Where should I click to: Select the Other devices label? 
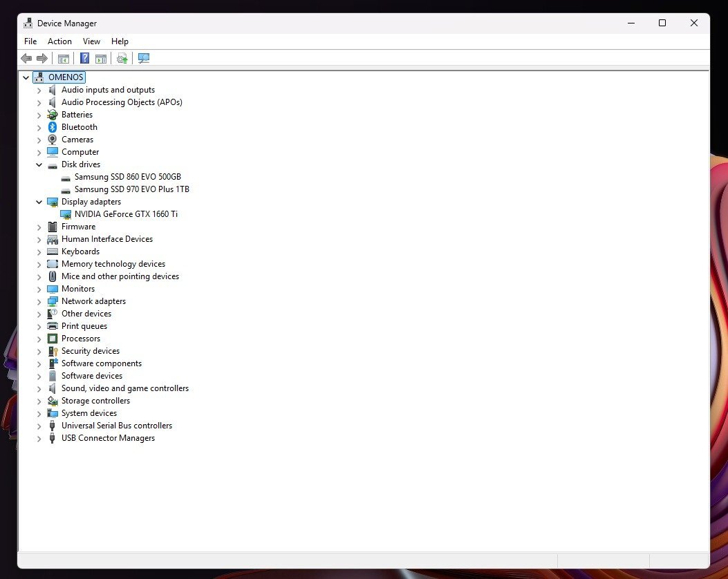(86, 314)
